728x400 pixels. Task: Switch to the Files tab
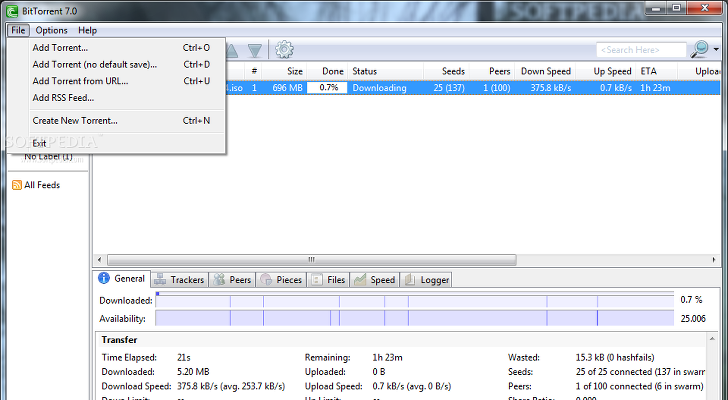click(328, 280)
